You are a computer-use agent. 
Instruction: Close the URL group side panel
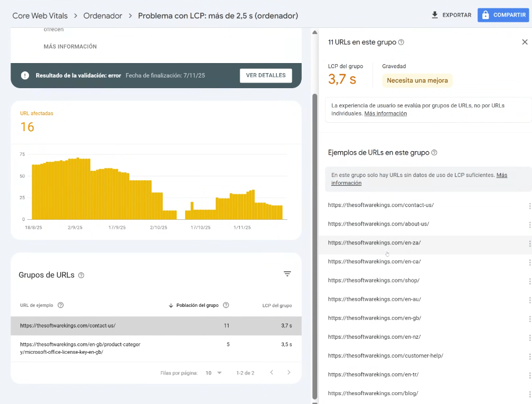[x=524, y=42]
